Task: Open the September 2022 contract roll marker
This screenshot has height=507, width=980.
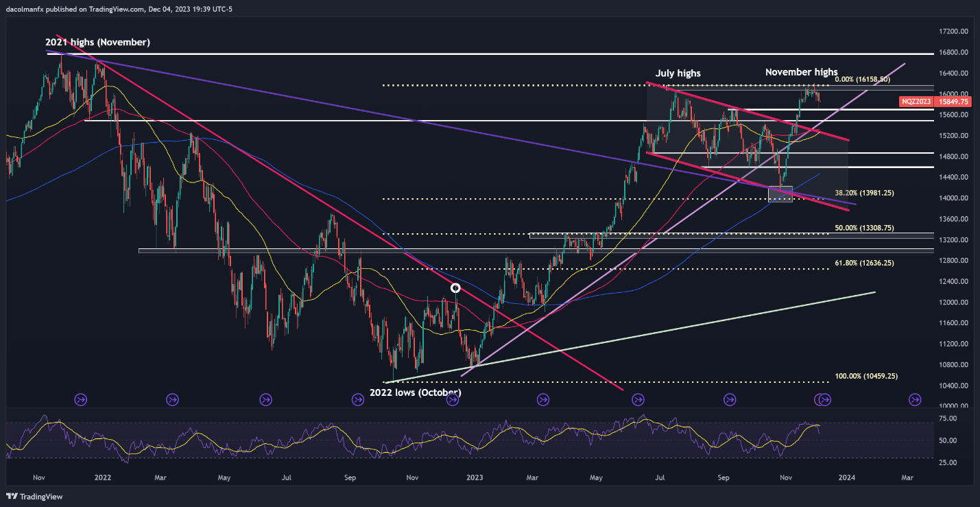Action: (x=357, y=398)
